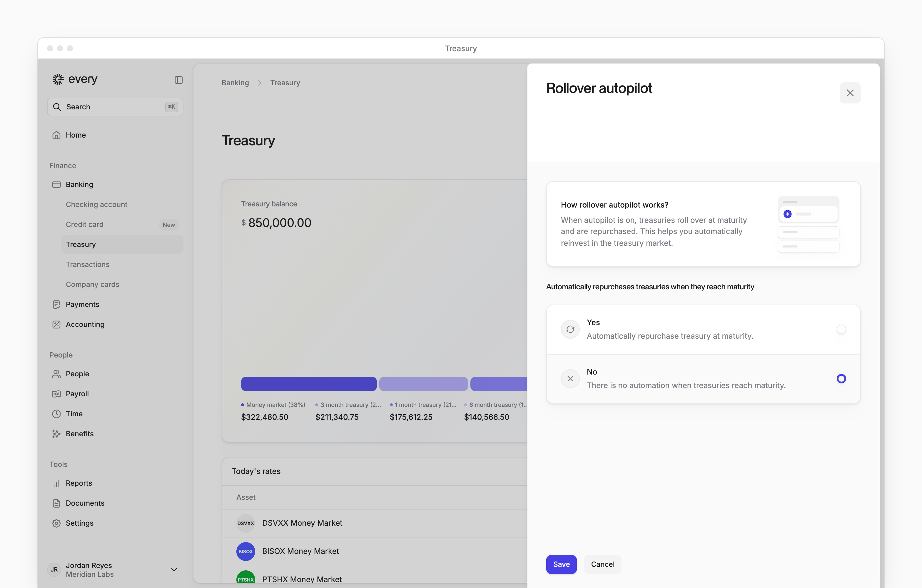
Task: Click the 3 month treasury bar segment
Action: [423, 384]
